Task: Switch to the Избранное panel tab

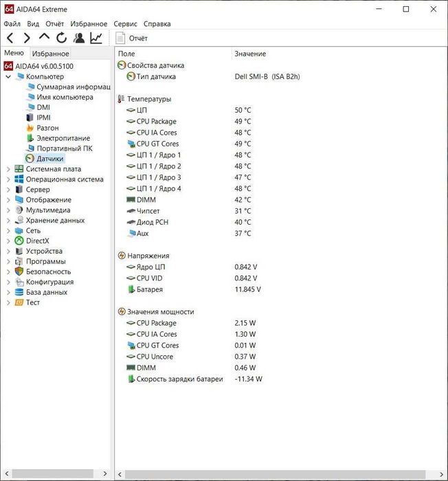Action: coord(51,54)
